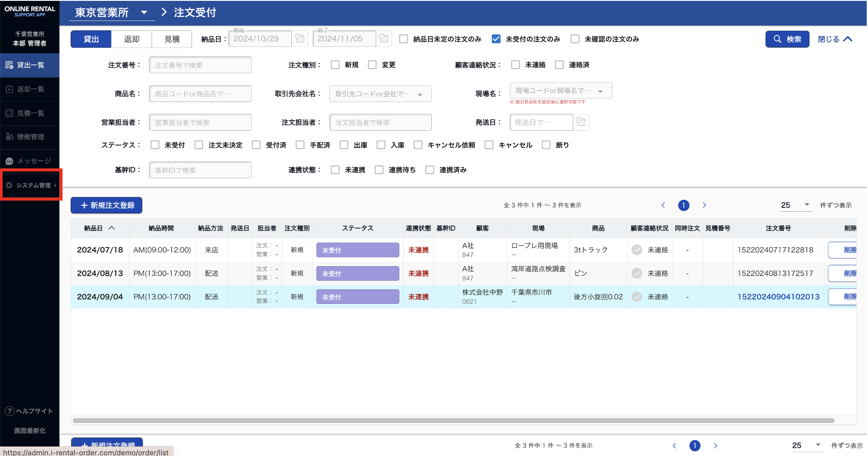Open the end date calendar picker icon

tap(384, 39)
